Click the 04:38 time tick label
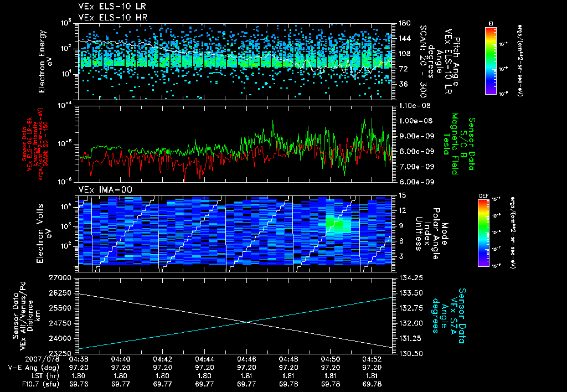 [78, 359]
